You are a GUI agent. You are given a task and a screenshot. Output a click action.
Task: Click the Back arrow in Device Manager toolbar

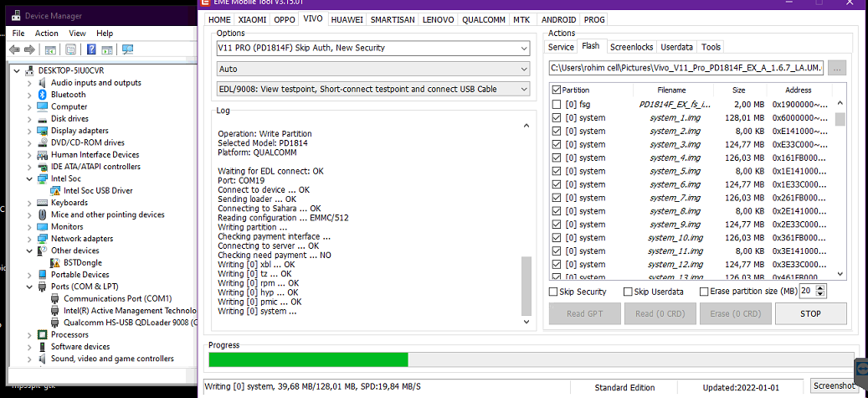[x=13, y=50]
